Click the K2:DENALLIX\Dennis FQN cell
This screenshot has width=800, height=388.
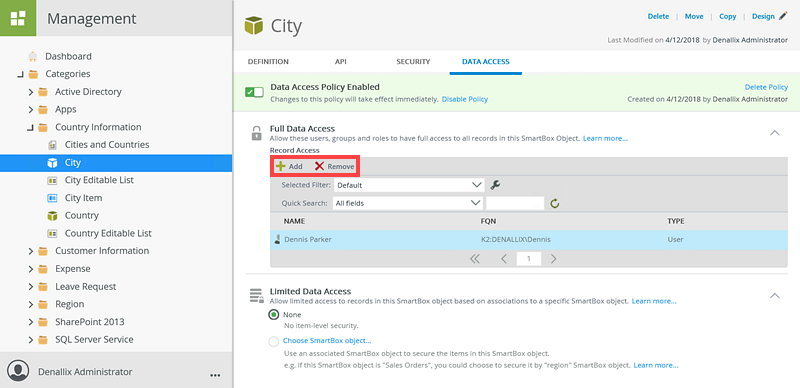click(516, 239)
